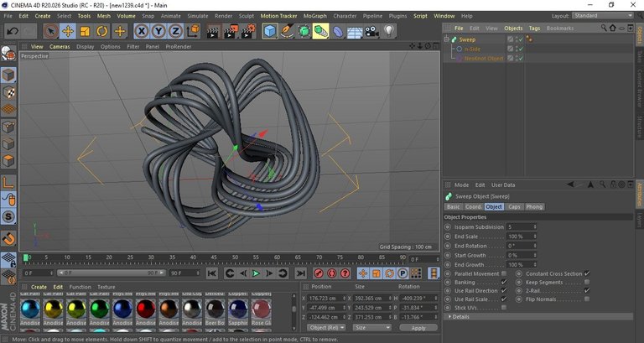Viewport: 644px width, 343px height.
Task: Toggle Enable Snap magnet icon
Action: coord(8,238)
